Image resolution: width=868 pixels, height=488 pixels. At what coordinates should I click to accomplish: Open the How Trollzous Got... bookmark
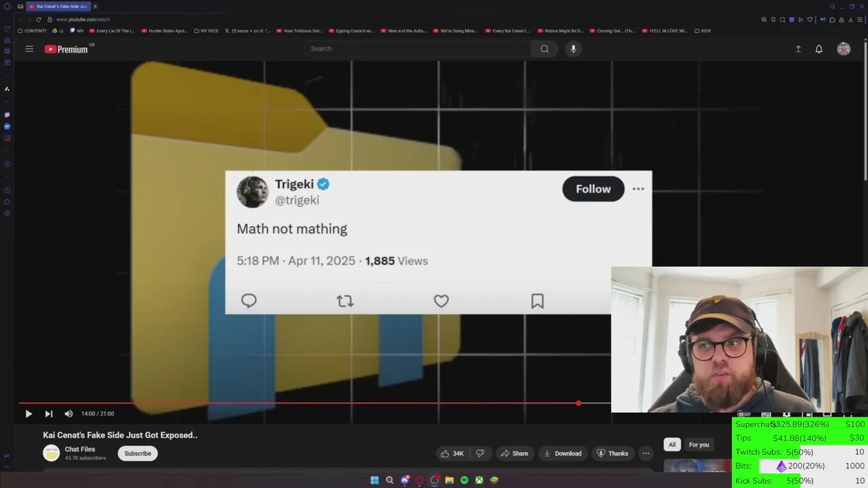click(x=299, y=30)
